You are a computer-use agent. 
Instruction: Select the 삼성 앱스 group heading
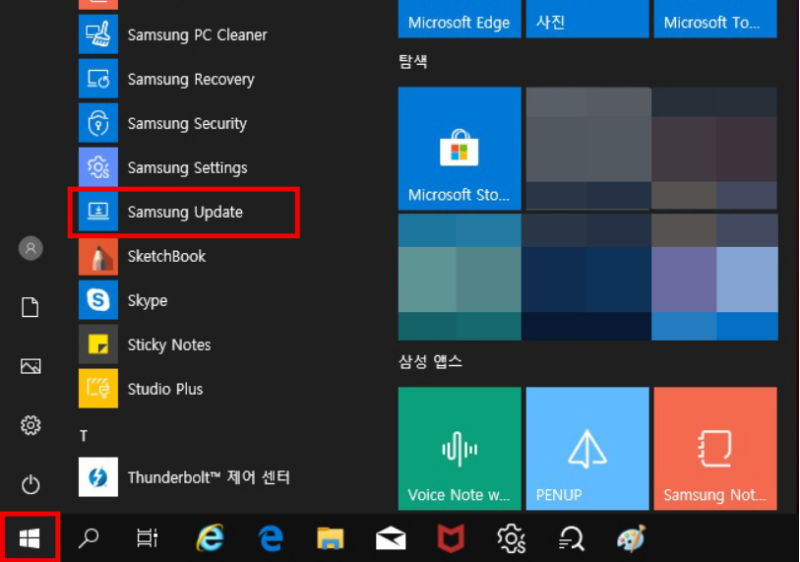click(430, 362)
